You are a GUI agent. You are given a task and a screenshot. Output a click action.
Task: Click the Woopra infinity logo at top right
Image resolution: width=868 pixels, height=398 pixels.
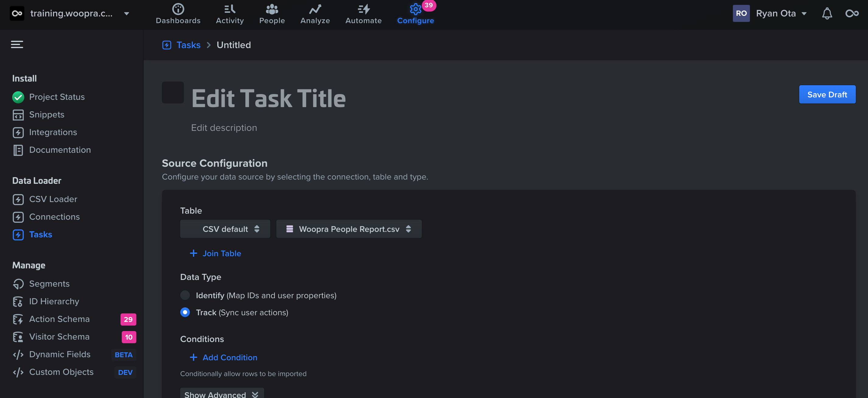pyautogui.click(x=852, y=13)
